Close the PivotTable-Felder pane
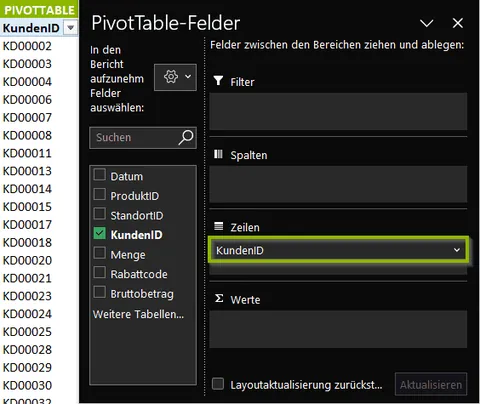Viewport: 480px width, 404px height. click(x=458, y=23)
